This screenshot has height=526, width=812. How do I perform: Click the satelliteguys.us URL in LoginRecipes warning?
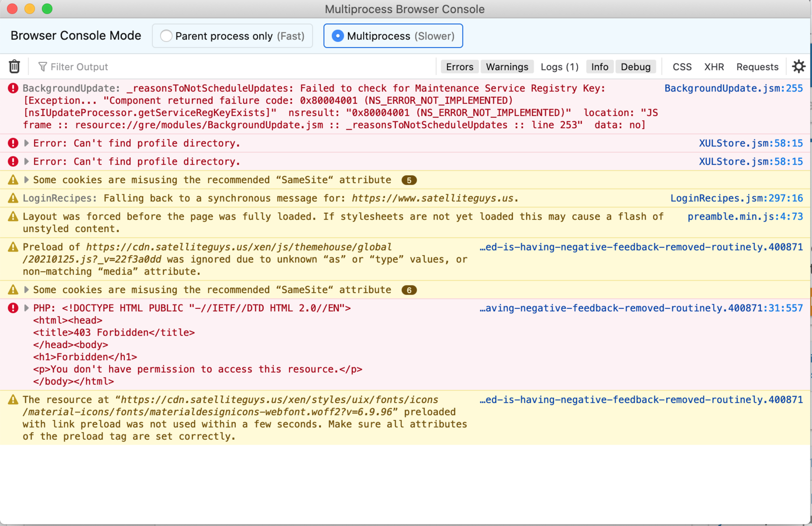coord(432,198)
